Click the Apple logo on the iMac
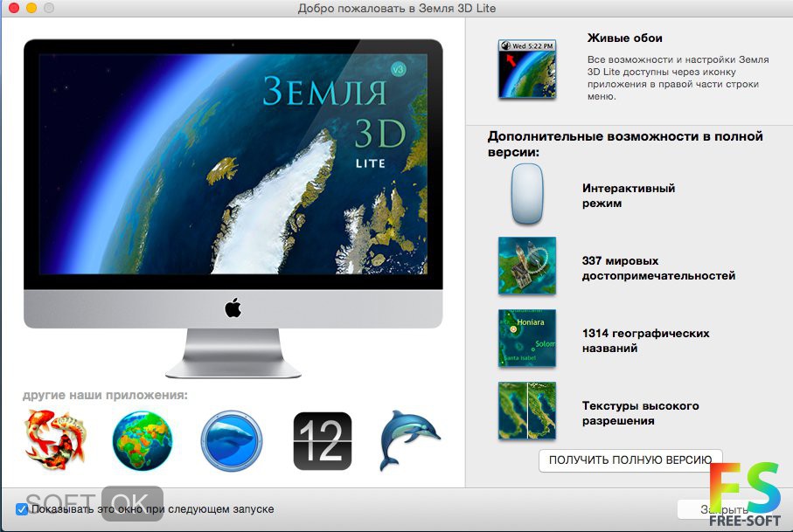 (x=233, y=307)
